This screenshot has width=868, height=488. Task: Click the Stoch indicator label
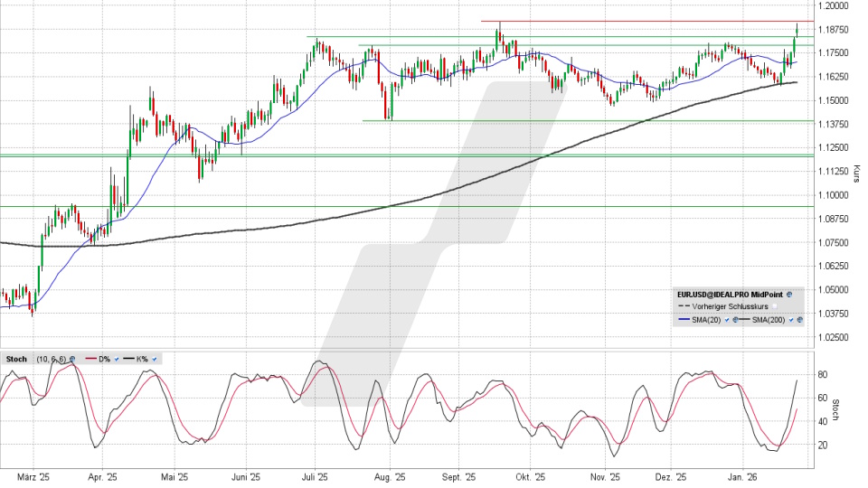point(18,359)
